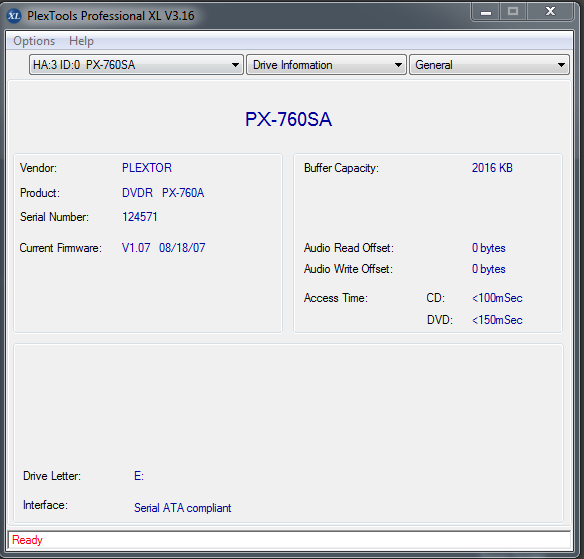Click the CD access time <100mSec
Image resolution: width=584 pixels, height=559 pixels.
[497, 298]
